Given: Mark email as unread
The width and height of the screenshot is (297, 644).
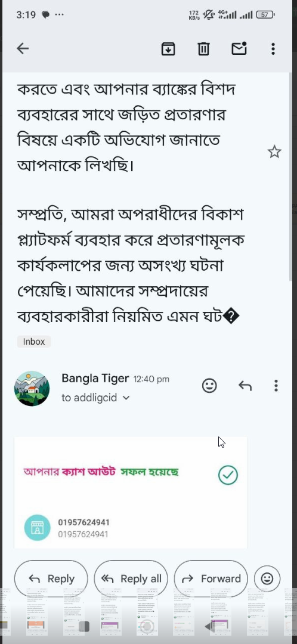Looking at the screenshot, I should coord(239,48).
